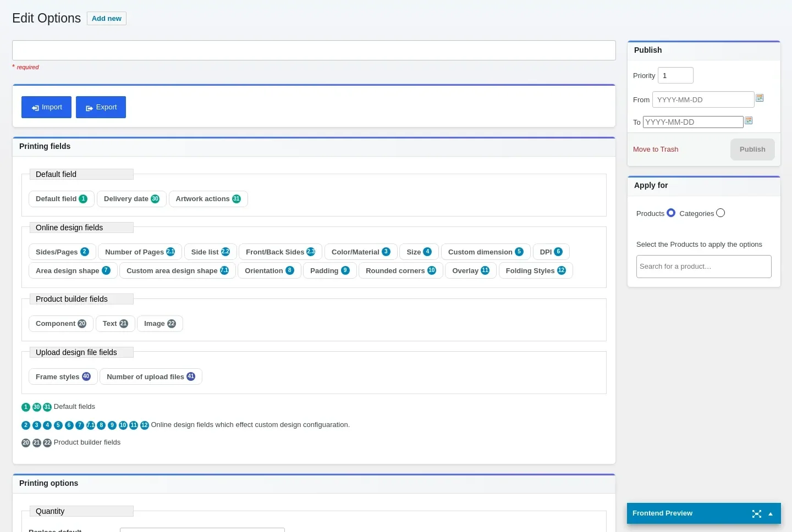Click the fullscreen icon in Frontend Preview
This screenshot has width=792, height=532.
(x=757, y=514)
